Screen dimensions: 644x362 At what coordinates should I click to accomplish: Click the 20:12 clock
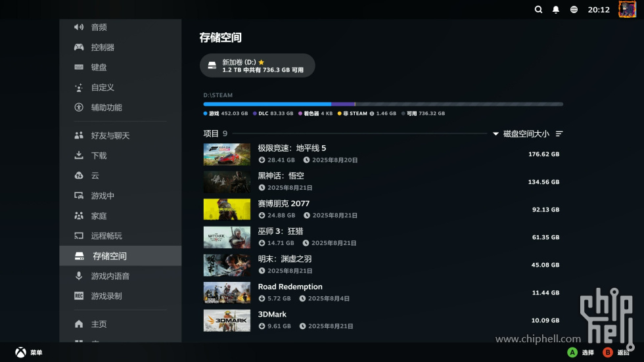(599, 9)
